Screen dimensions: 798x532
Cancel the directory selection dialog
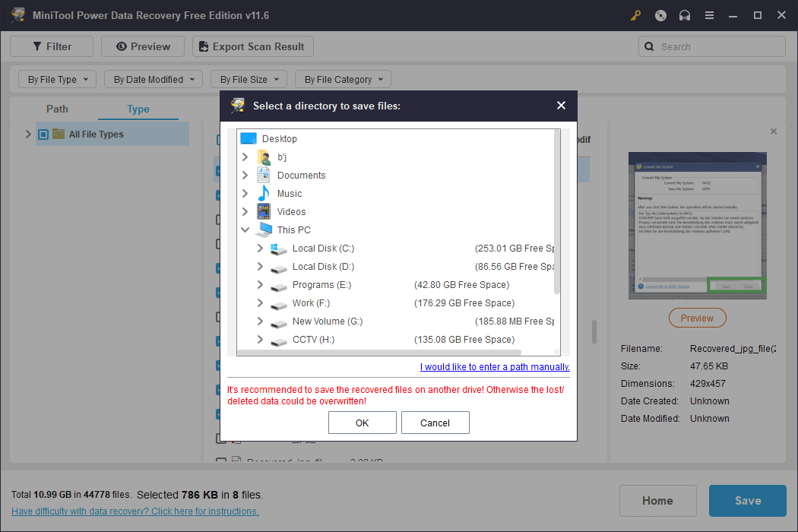tap(435, 423)
